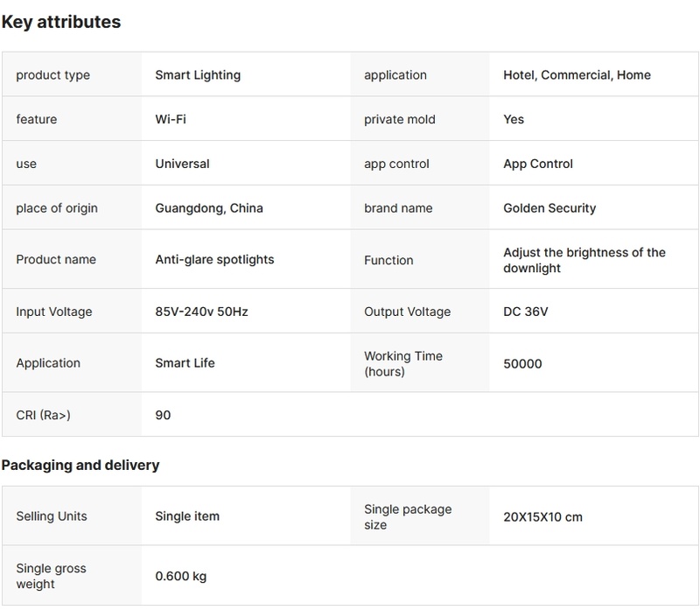This screenshot has width=700, height=610.
Task: Select the Golden Security brand name
Action: (x=549, y=208)
